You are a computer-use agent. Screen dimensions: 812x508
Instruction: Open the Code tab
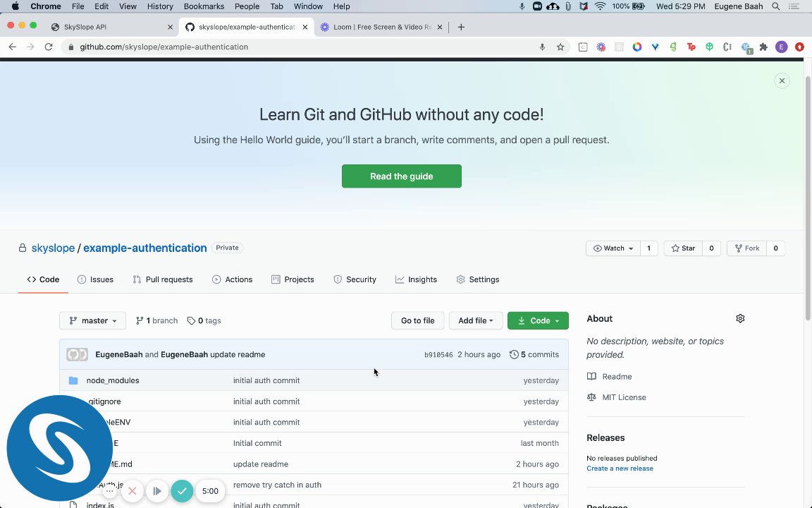(43, 279)
